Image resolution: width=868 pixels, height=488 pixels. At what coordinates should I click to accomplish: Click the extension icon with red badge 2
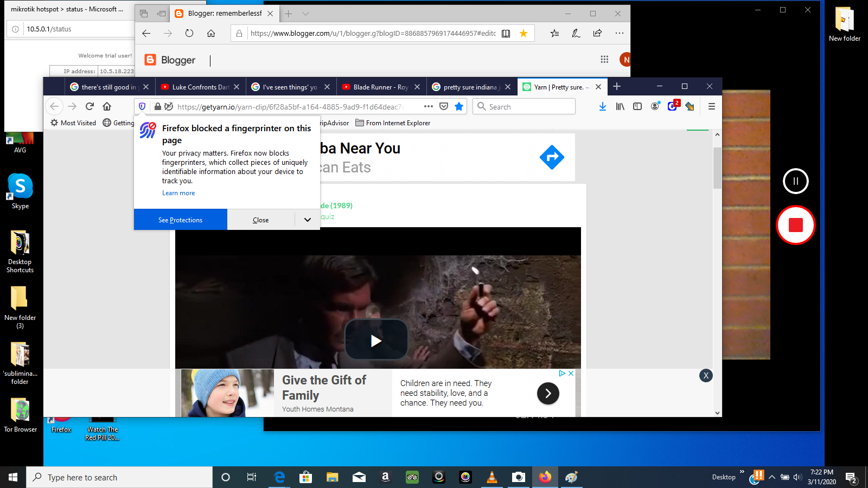coord(673,105)
